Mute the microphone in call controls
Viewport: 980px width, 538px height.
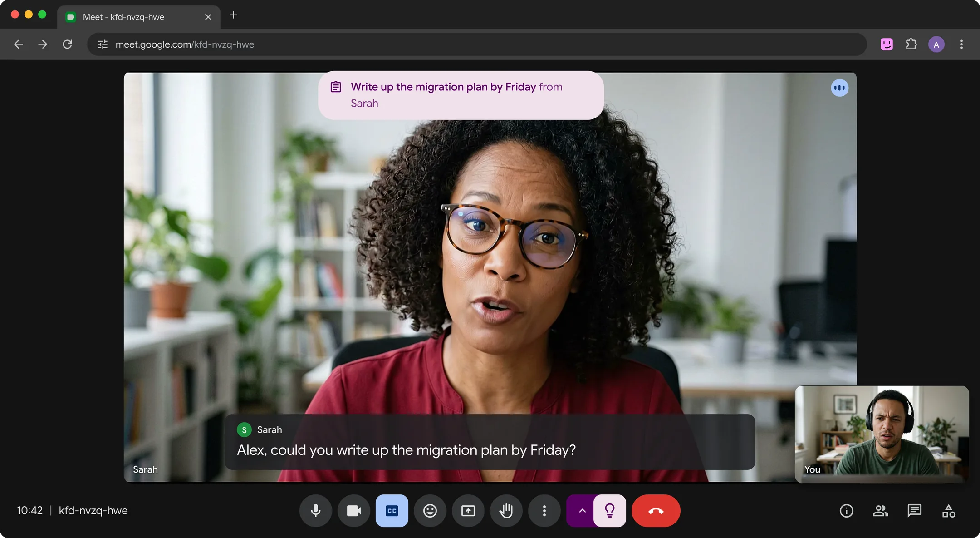[315, 511]
